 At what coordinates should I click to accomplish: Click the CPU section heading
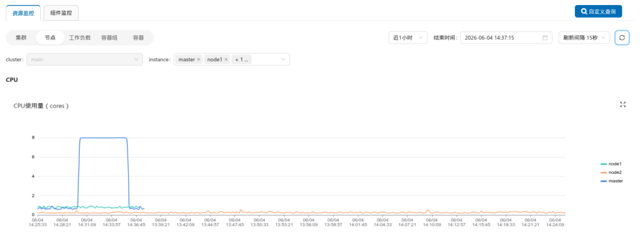(12, 80)
